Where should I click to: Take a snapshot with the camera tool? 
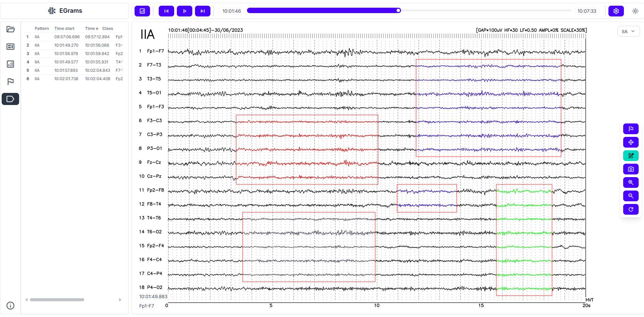click(631, 169)
